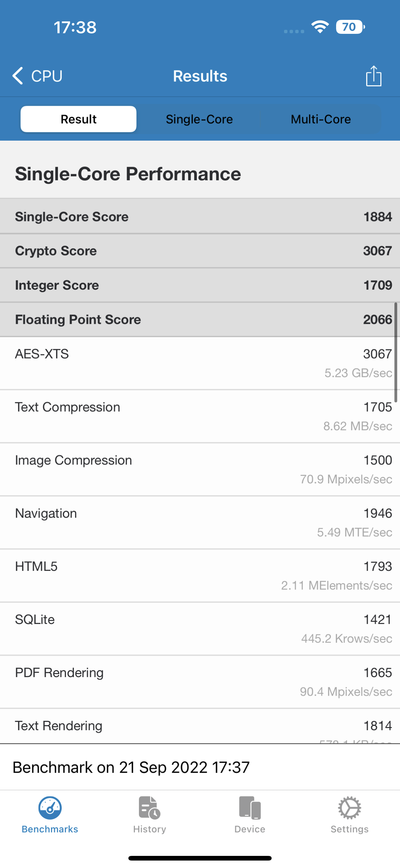The width and height of the screenshot is (400, 868).
Task: Select the Result segment
Action: point(78,119)
